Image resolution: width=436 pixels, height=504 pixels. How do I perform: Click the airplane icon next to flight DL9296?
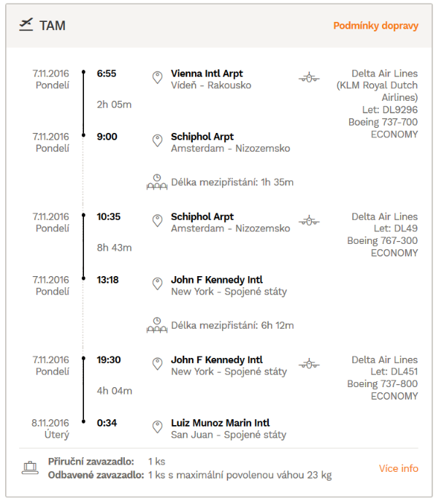pyautogui.click(x=309, y=77)
